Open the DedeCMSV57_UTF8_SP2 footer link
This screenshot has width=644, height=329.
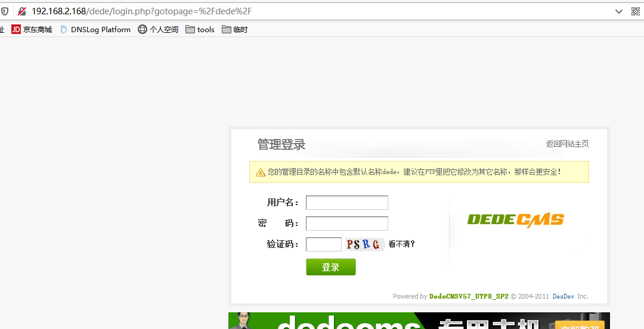pos(469,296)
